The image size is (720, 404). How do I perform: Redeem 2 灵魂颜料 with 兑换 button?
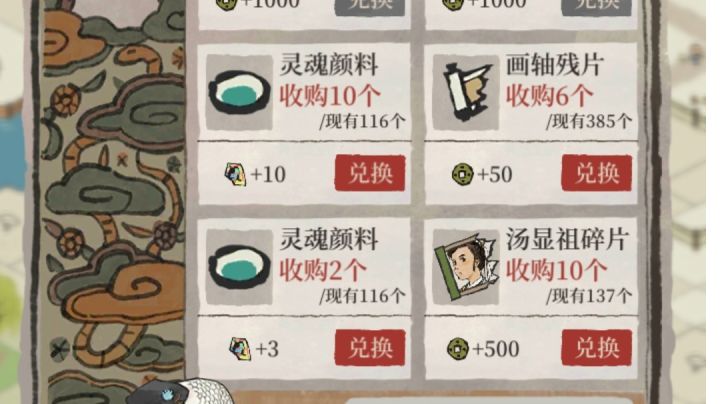(x=370, y=348)
